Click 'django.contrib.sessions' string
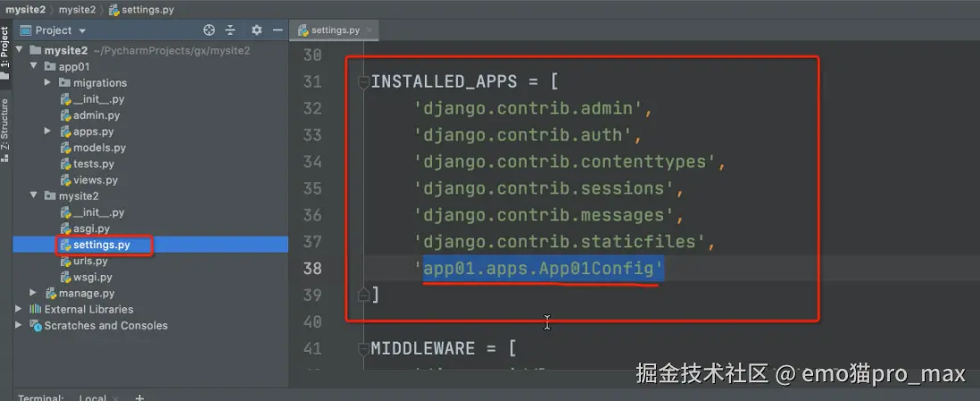Viewport: 980px width, 401px height. point(544,188)
